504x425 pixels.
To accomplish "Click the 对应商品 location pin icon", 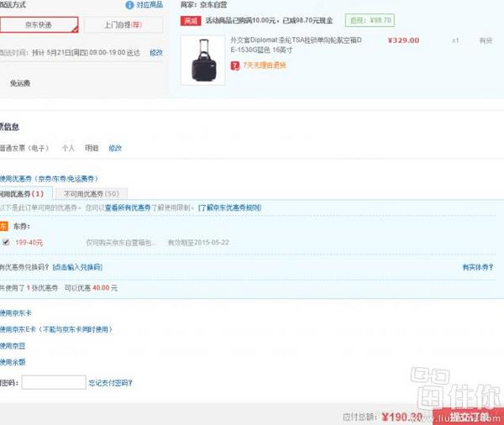I will [x=129, y=5].
